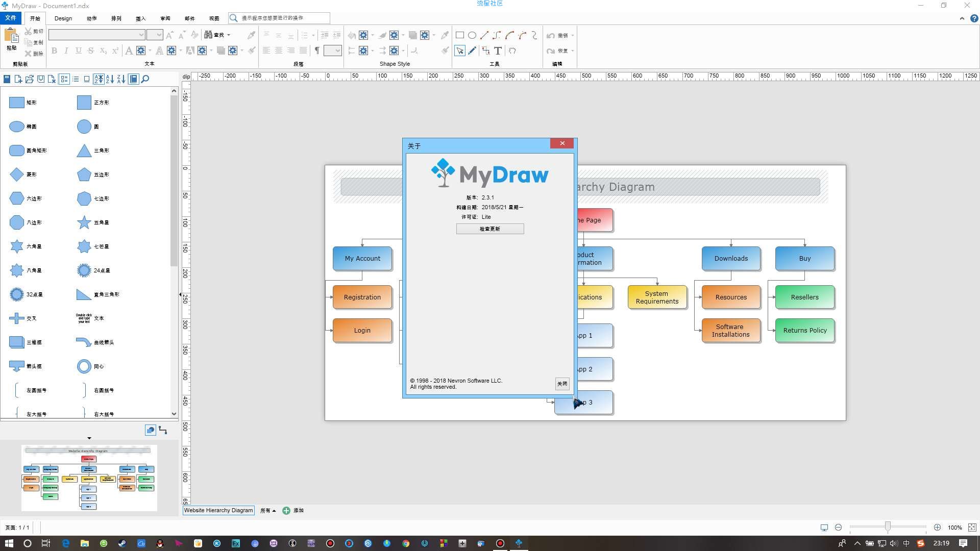Click 检查更新 check for updates button
The width and height of the screenshot is (980, 551).
[x=490, y=229]
